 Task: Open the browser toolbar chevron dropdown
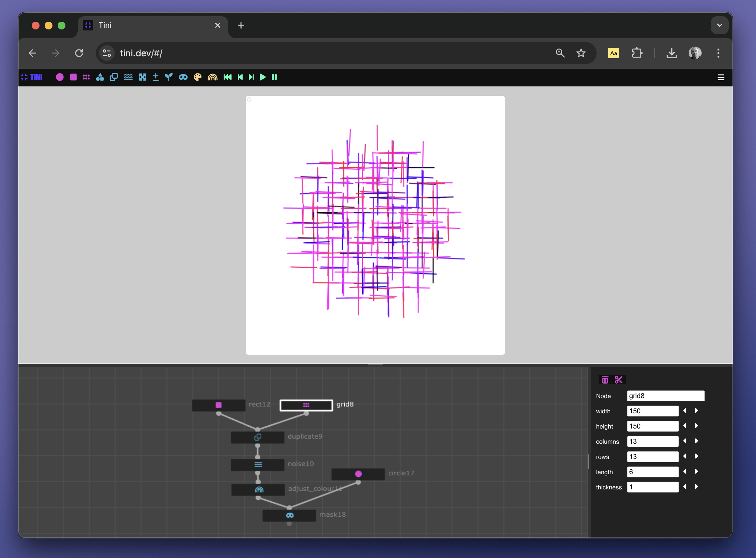pos(719,25)
